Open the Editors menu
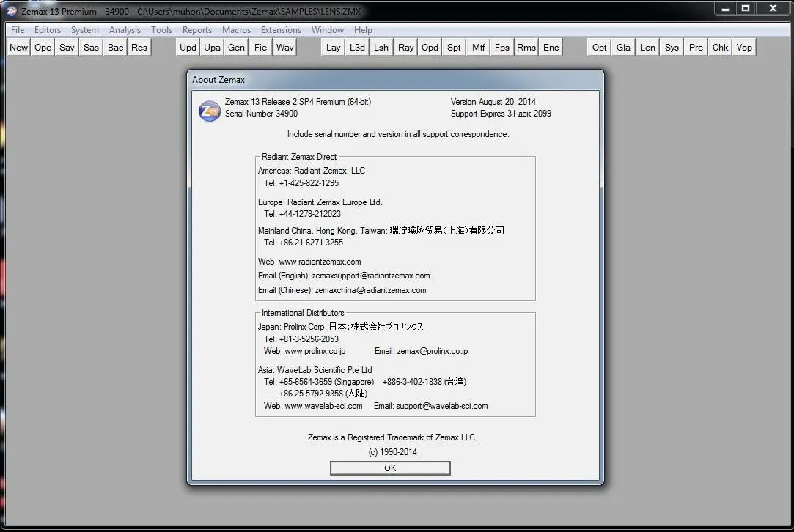 tap(48, 30)
